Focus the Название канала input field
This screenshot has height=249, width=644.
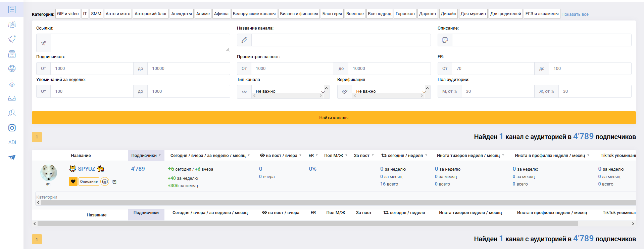point(341,40)
